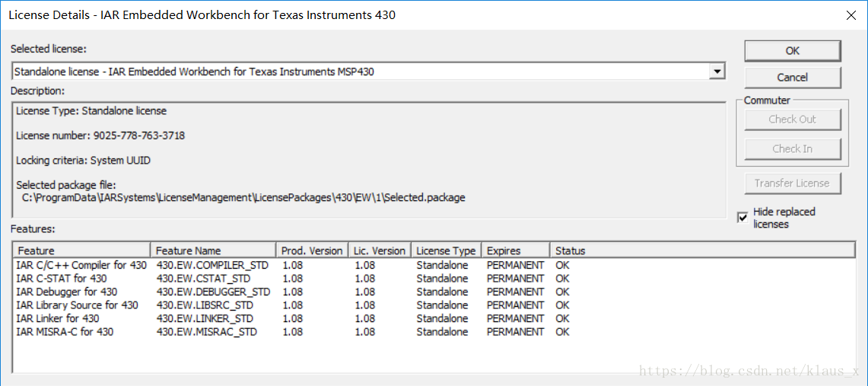Viewport: 868px width, 386px height.
Task: Open the Selected license dropdown arrow
Action: [716, 72]
